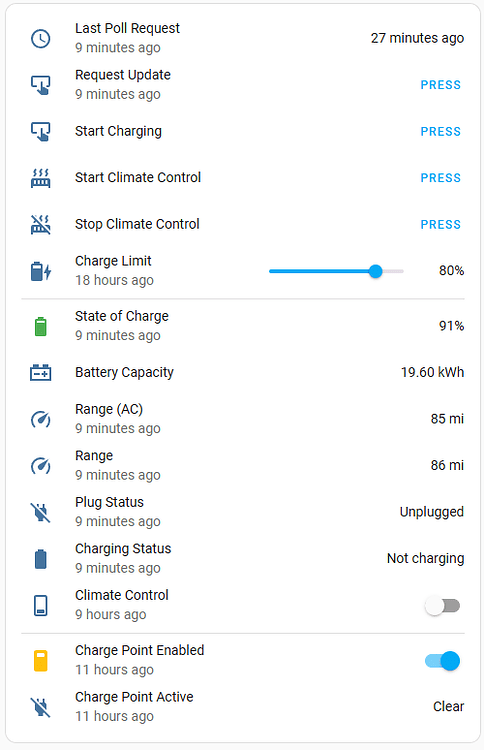
Task: Click the yellow Charge Point Enabled icon
Action: tap(41, 661)
